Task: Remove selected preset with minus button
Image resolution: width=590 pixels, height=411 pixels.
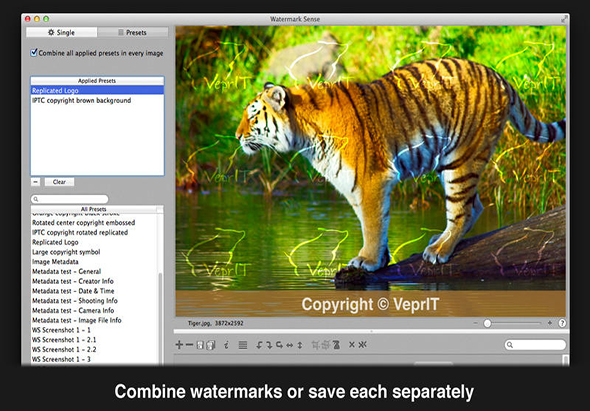Action: [35, 182]
